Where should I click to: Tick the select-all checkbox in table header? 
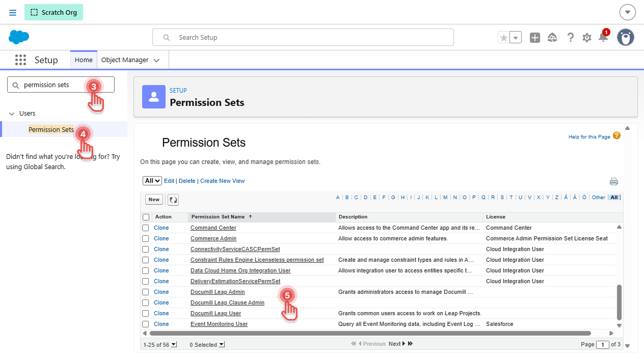click(146, 217)
